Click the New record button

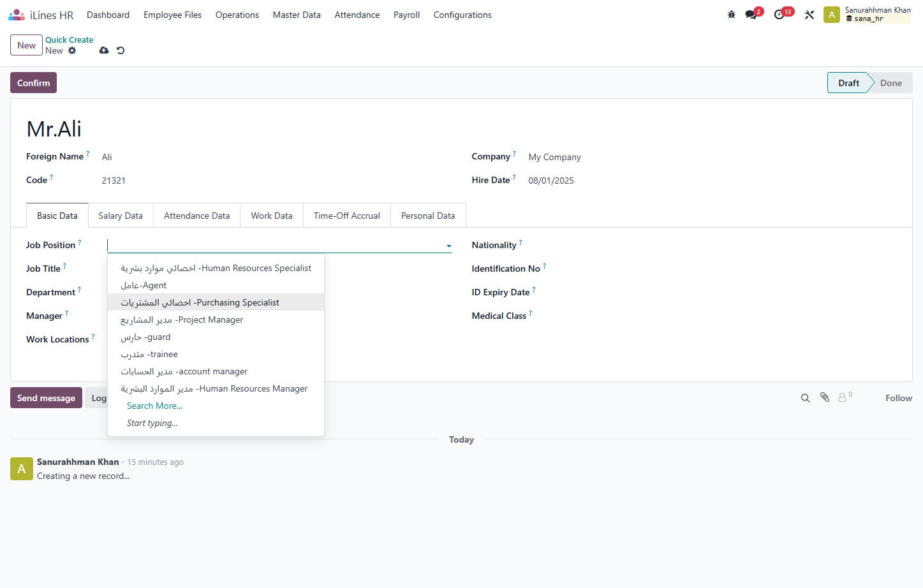coord(26,45)
